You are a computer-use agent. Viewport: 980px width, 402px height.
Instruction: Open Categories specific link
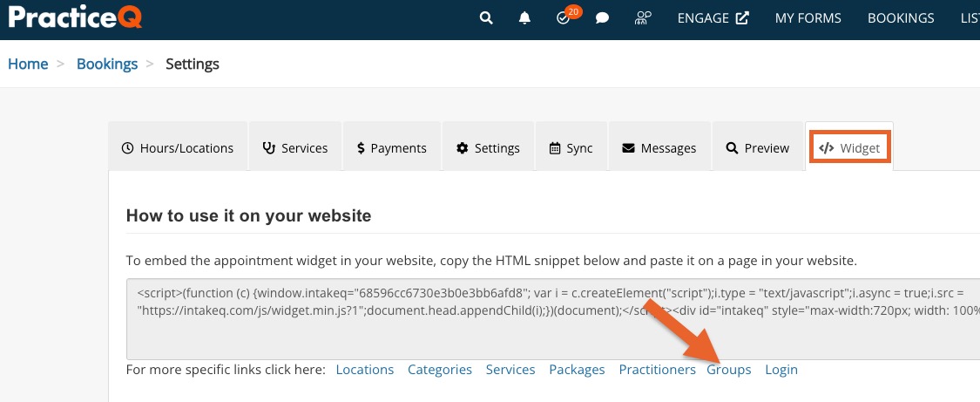pyautogui.click(x=440, y=370)
